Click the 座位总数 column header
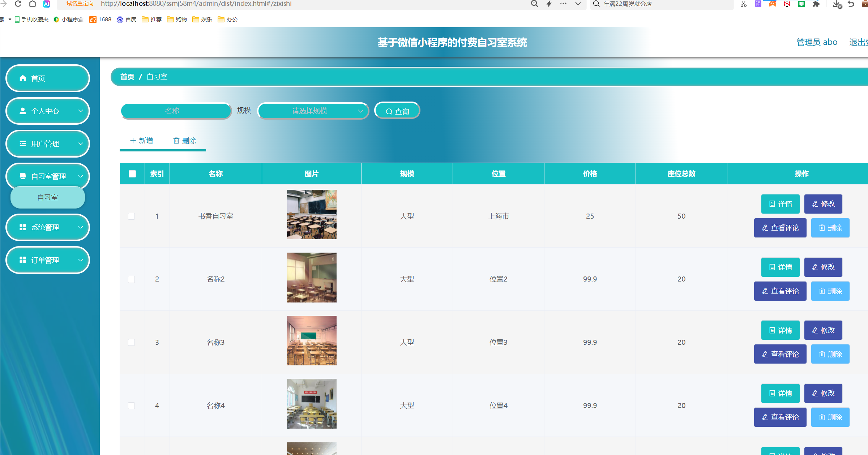Image resolution: width=868 pixels, height=455 pixels. coord(681,174)
